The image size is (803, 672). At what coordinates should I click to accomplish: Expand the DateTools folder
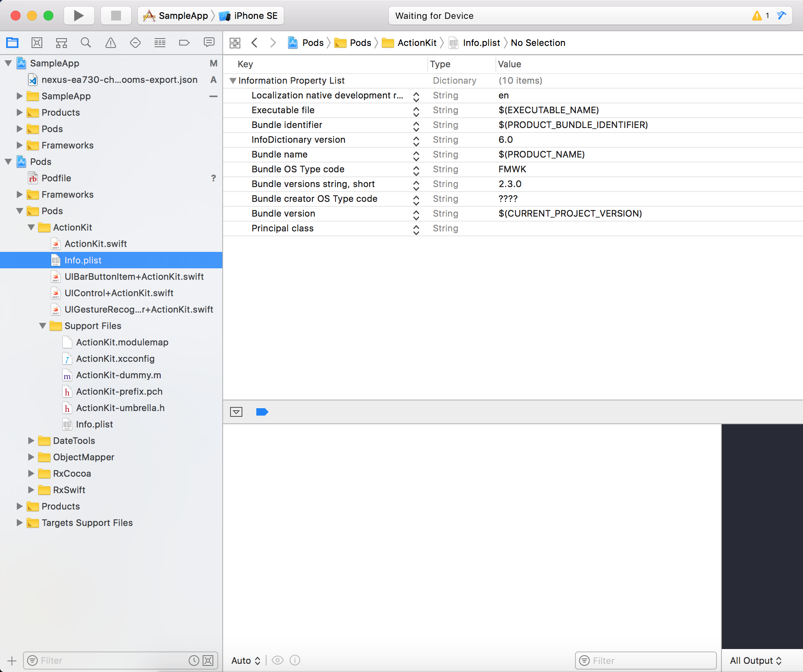tap(31, 441)
